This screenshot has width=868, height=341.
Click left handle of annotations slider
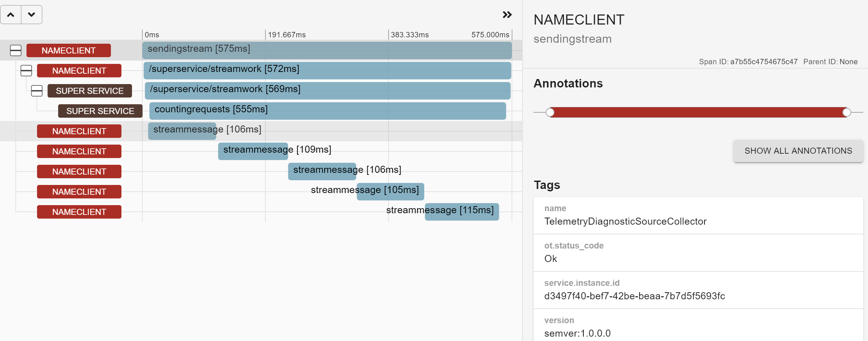pyautogui.click(x=550, y=112)
